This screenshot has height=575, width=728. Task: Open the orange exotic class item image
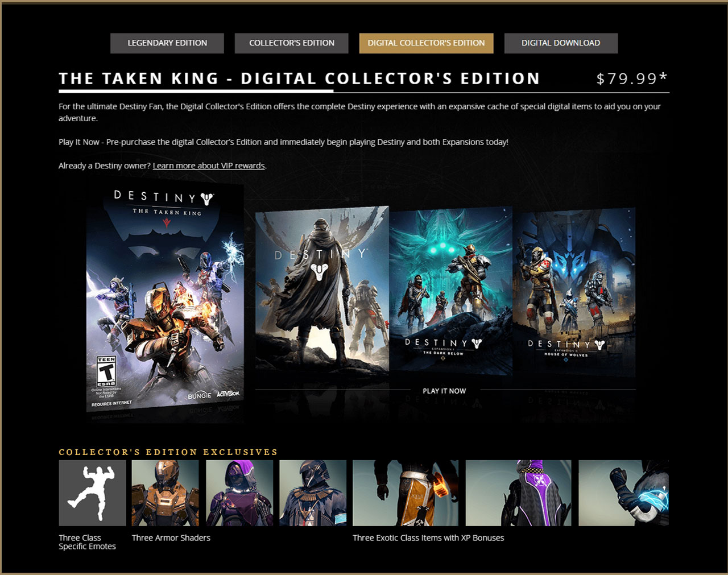pyautogui.click(x=406, y=493)
